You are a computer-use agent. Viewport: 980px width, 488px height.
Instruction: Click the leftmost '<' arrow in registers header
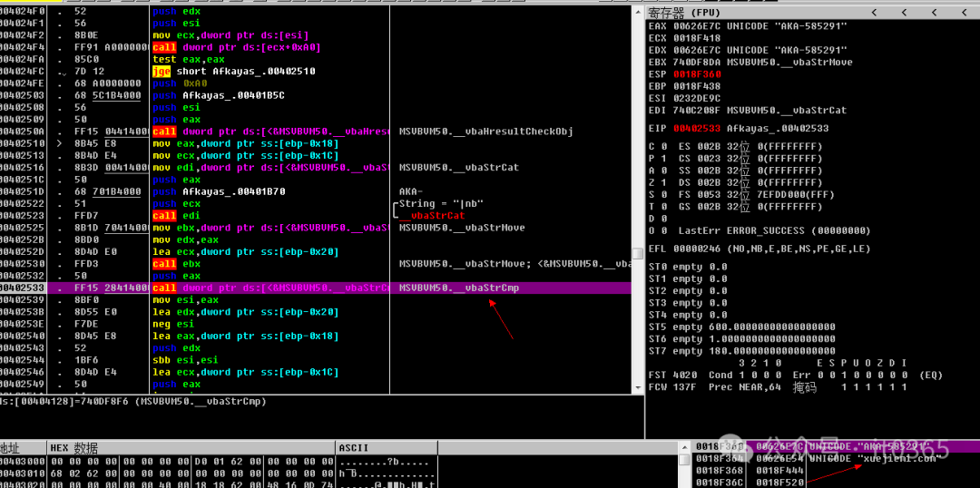click(873, 13)
